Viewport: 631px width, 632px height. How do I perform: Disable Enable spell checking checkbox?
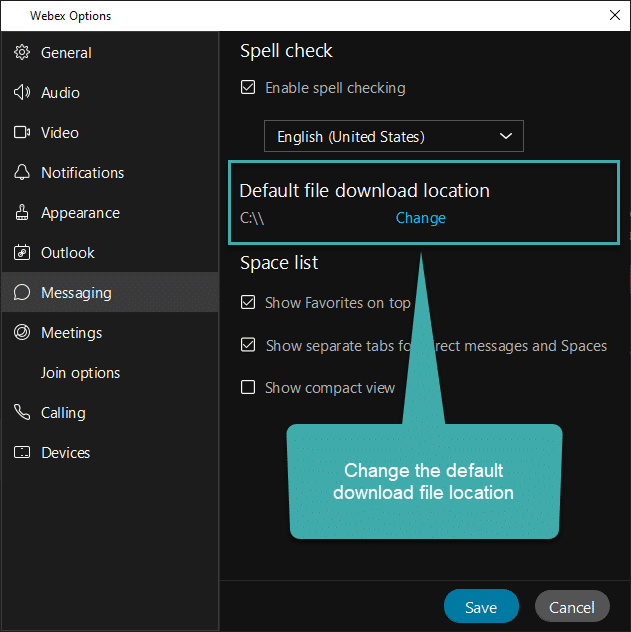click(x=248, y=87)
